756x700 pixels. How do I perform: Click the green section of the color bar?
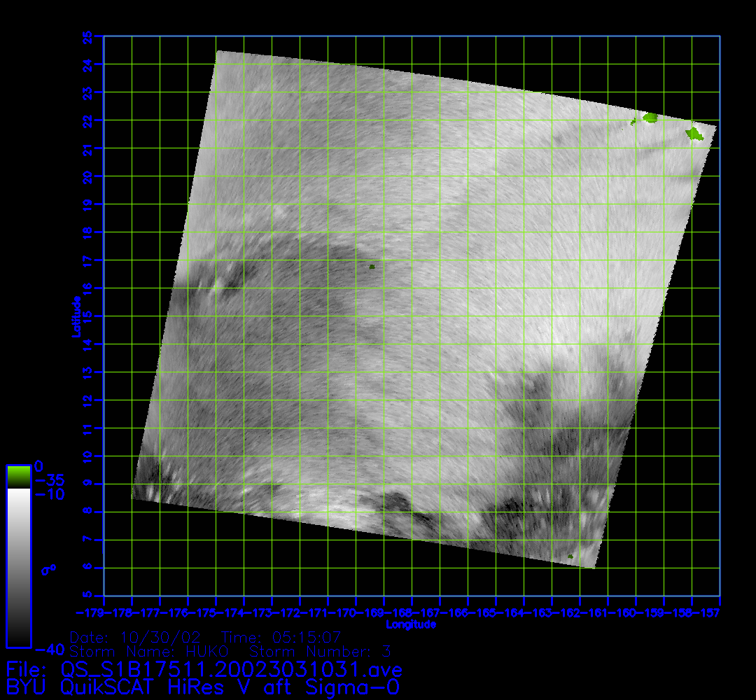tap(18, 477)
